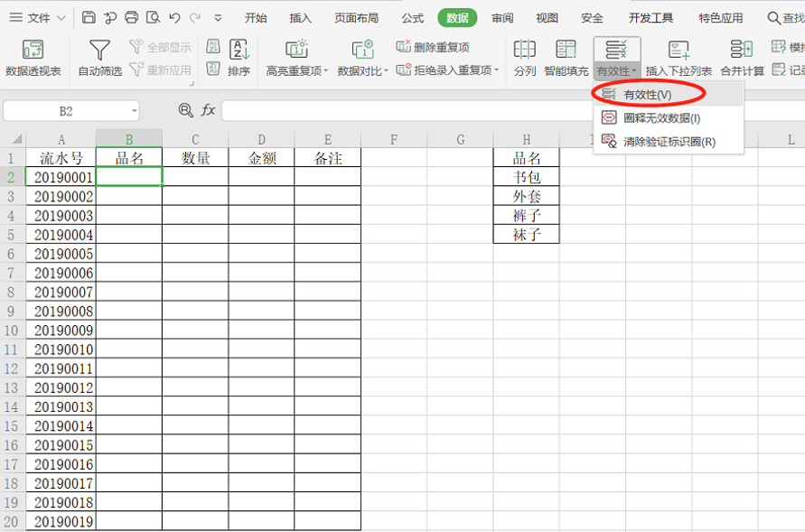Select column H header
The width and height of the screenshot is (805, 532).
pos(526,139)
